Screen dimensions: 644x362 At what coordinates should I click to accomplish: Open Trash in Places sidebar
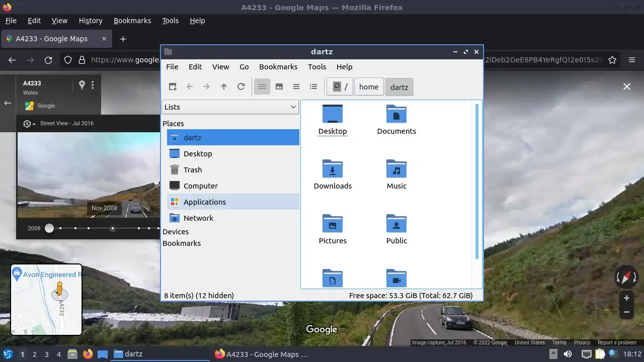(233, 169)
